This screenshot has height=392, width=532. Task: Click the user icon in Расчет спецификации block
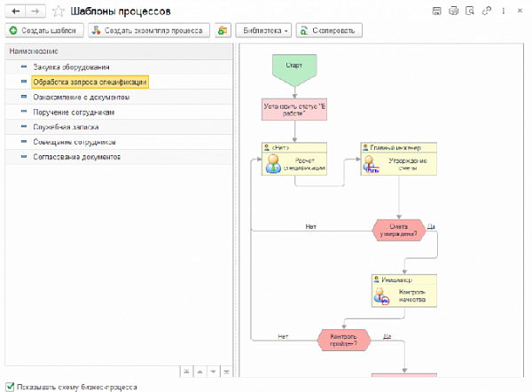(x=273, y=163)
